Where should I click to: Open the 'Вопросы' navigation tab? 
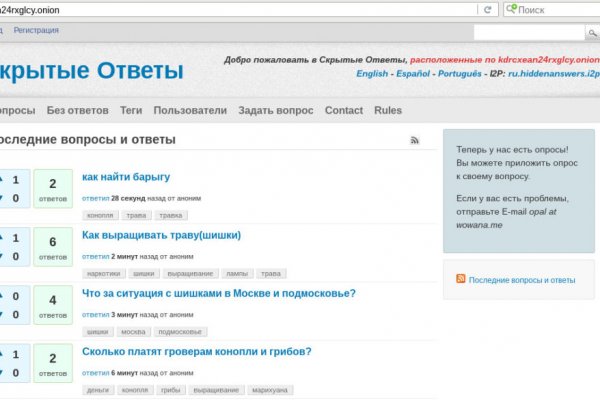pos(17,111)
